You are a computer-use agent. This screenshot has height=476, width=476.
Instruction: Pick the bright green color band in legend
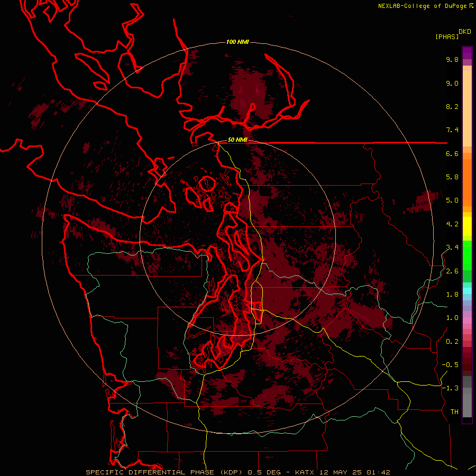point(467,255)
